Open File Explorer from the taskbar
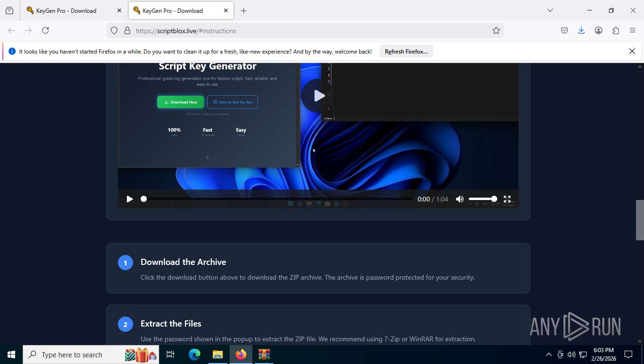644x364 pixels. [217, 355]
